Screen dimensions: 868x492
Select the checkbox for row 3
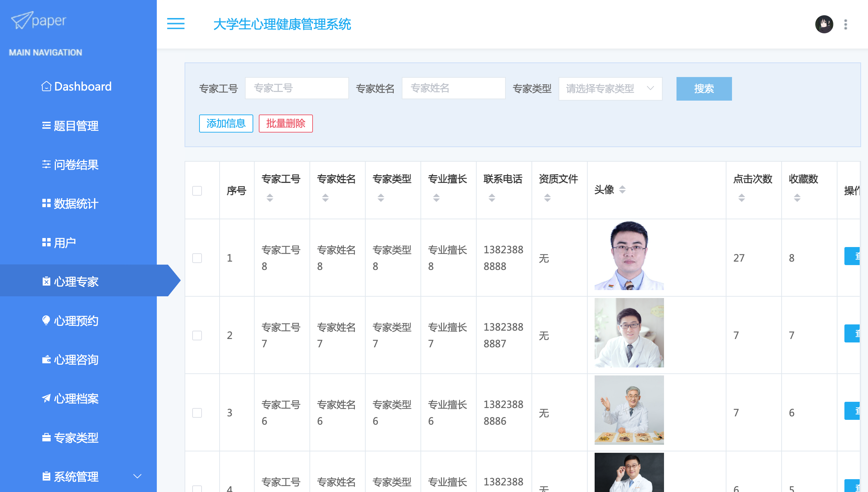197,413
